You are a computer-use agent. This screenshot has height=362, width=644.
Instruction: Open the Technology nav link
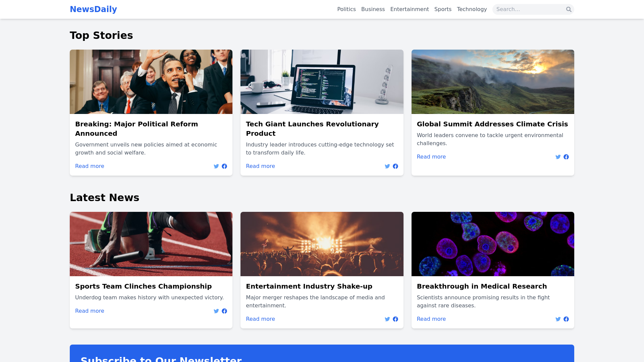(x=472, y=9)
